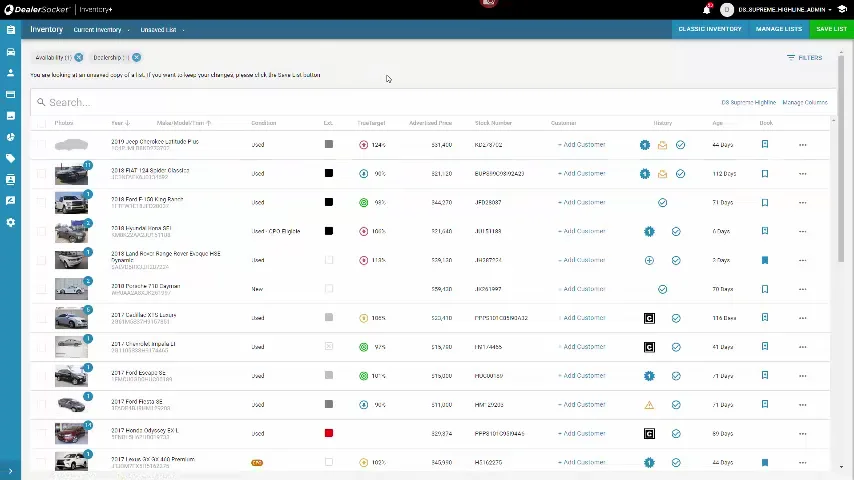Click the envelope history icon for FIAT 124 Spider
This screenshot has width=854, height=480.
pyautogui.click(x=662, y=174)
